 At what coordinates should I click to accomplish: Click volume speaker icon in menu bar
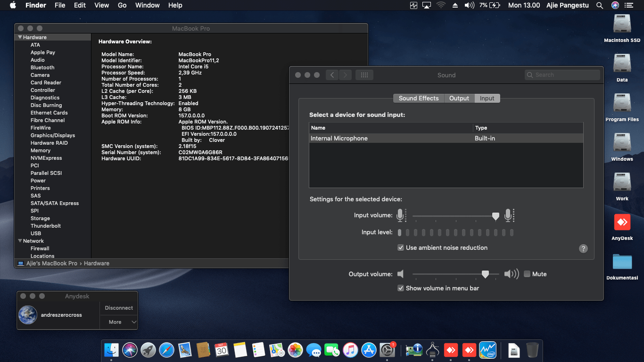(469, 5)
